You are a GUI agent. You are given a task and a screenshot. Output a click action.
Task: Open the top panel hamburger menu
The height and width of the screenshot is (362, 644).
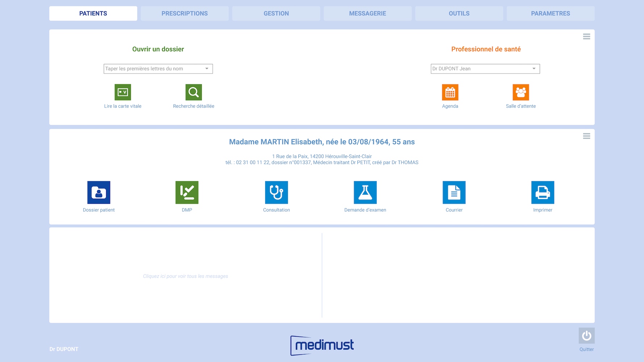coord(586,37)
